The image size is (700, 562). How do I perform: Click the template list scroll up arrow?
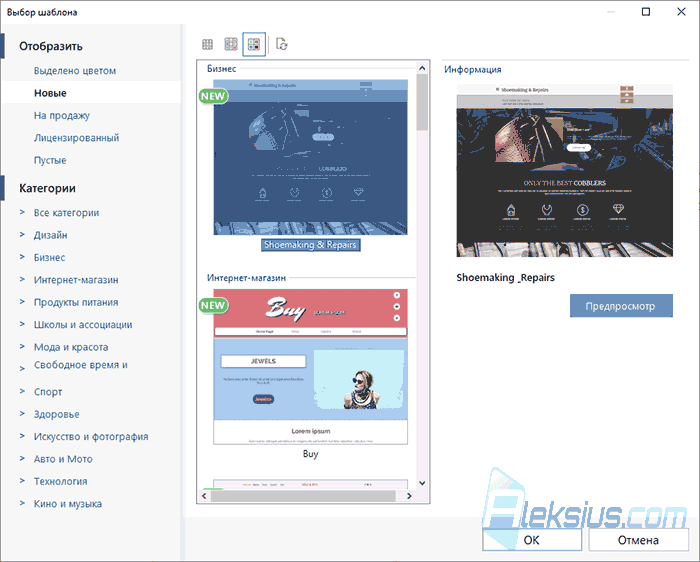422,68
